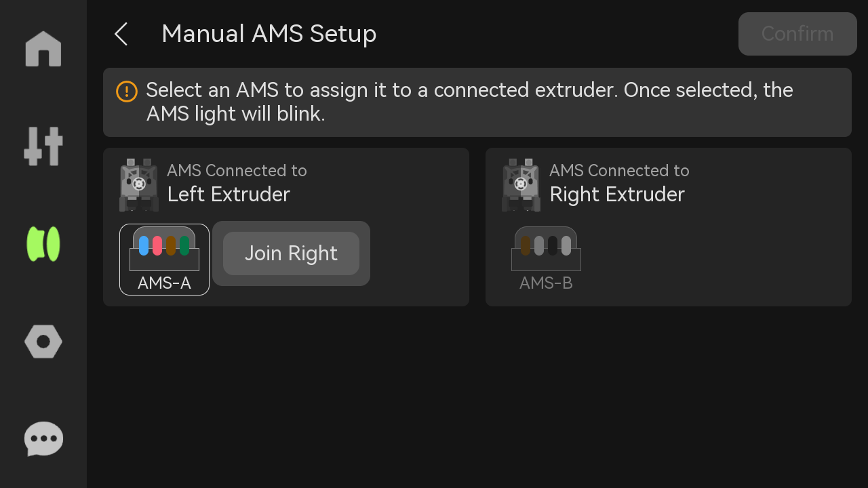Viewport: 868px width, 488px height.
Task: Click the brown filament slot in AMS-B
Action: point(525,245)
